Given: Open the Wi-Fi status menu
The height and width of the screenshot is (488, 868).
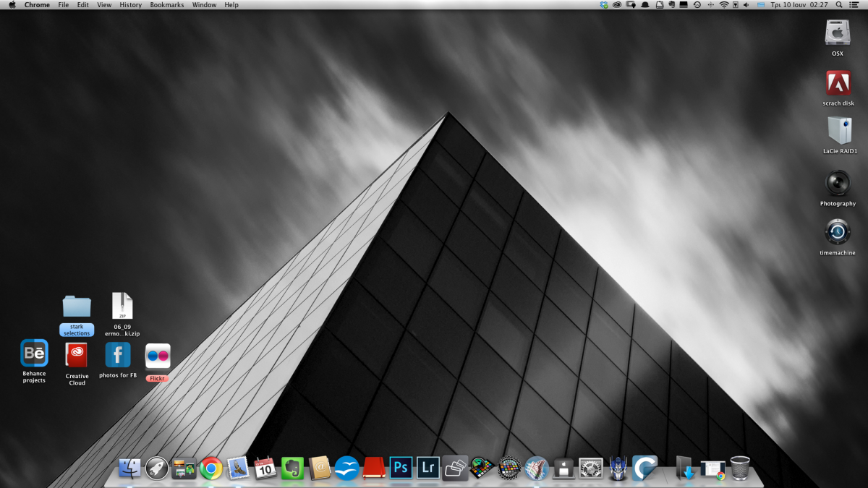Looking at the screenshot, I should tap(724, 5).
